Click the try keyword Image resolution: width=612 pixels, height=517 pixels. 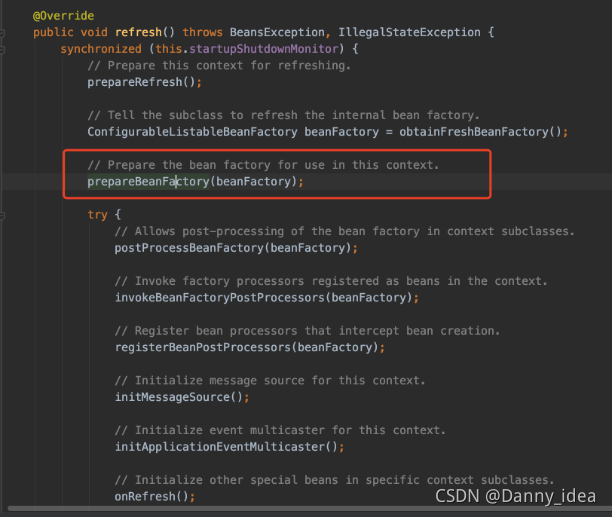(97, 215)
